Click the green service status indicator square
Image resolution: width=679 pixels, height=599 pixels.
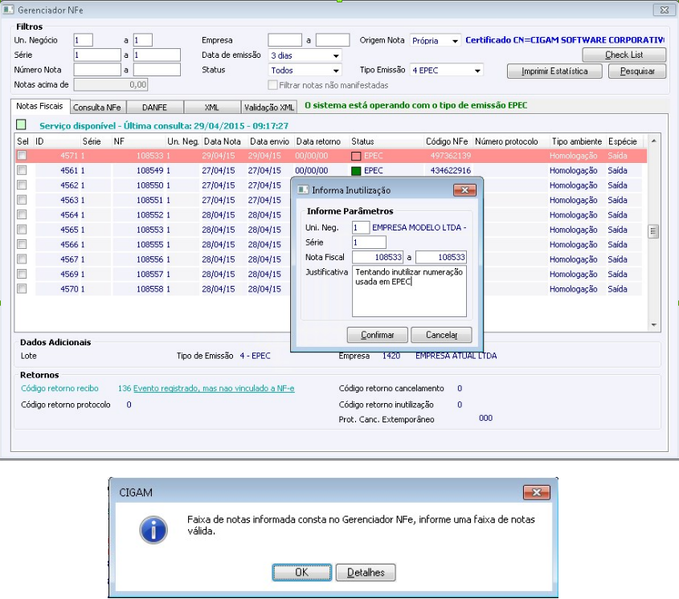[x=21, y=125]
